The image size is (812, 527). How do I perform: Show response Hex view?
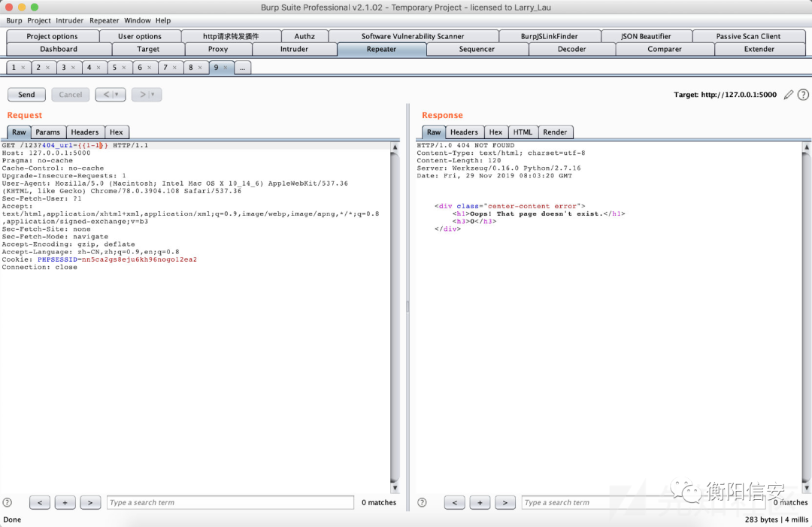click(x=495, y=132)
